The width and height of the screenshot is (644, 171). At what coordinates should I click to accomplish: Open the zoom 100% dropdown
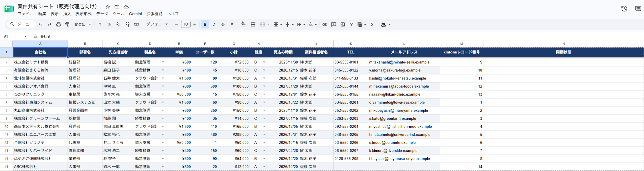pyautogui.click(x=83, y=25)
